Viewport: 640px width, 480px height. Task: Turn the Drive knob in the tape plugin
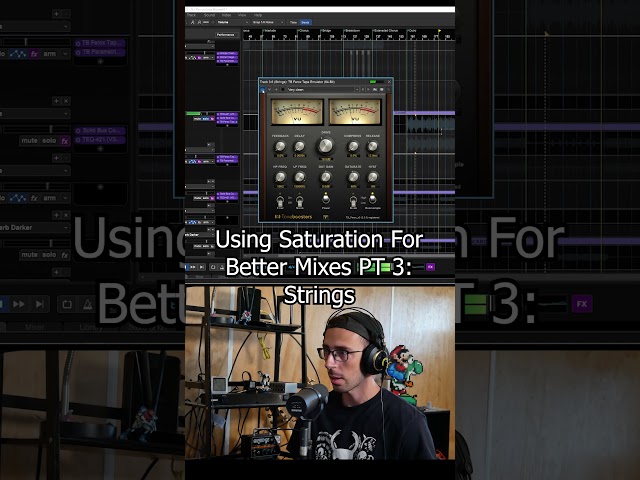pos(326,145)
